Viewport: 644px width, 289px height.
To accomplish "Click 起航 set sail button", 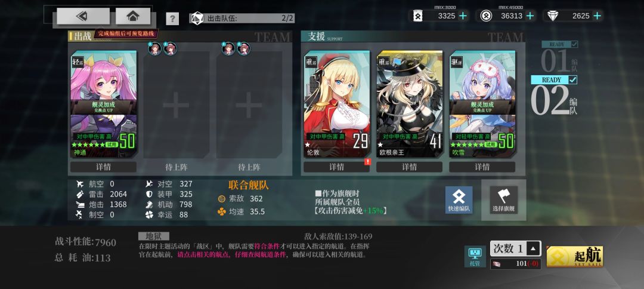I will 575,257.
